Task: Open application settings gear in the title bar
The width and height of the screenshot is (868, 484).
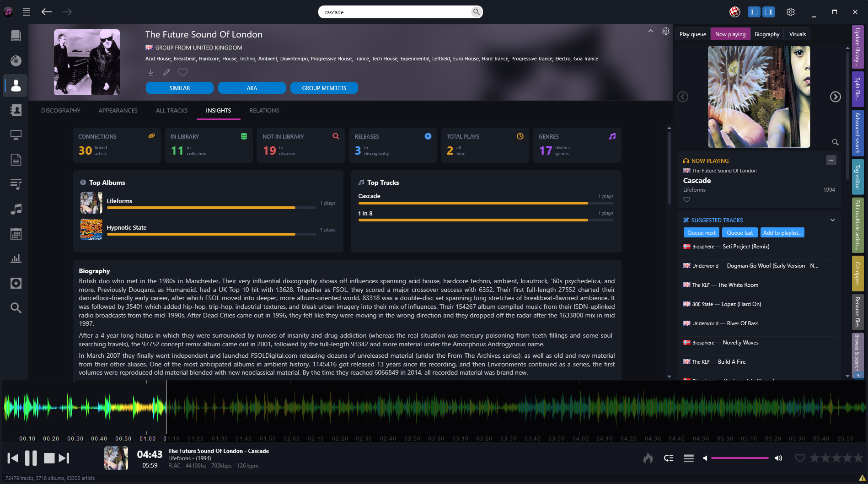Action: pos(791,12)
